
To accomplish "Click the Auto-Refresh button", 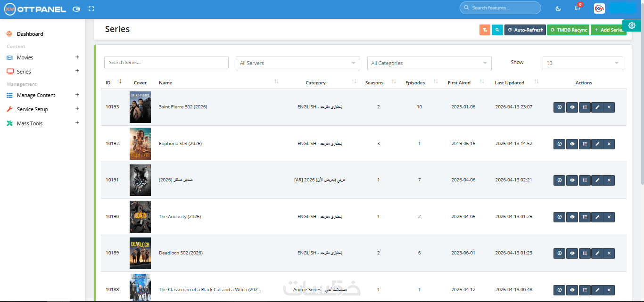I will pyautogui.click(x=525, y=30).
